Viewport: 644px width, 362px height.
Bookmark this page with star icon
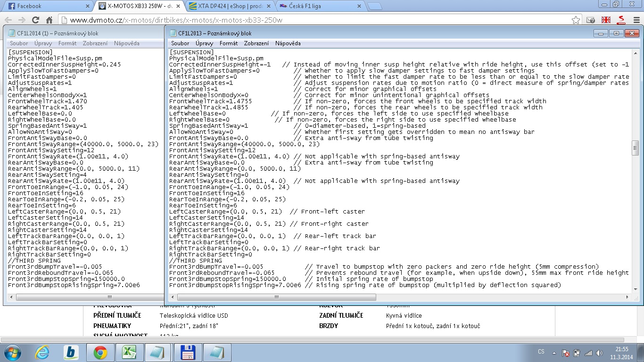(x=576, y=20)
